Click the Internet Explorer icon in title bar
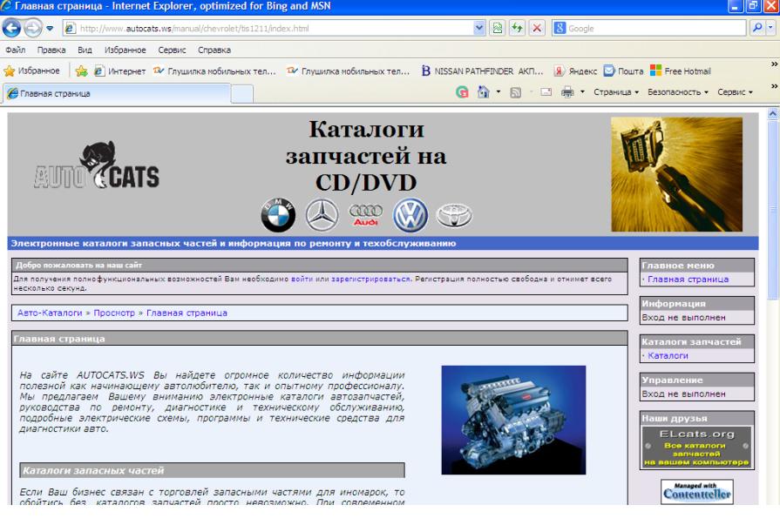The image size is (780, 532). [6, 6]
